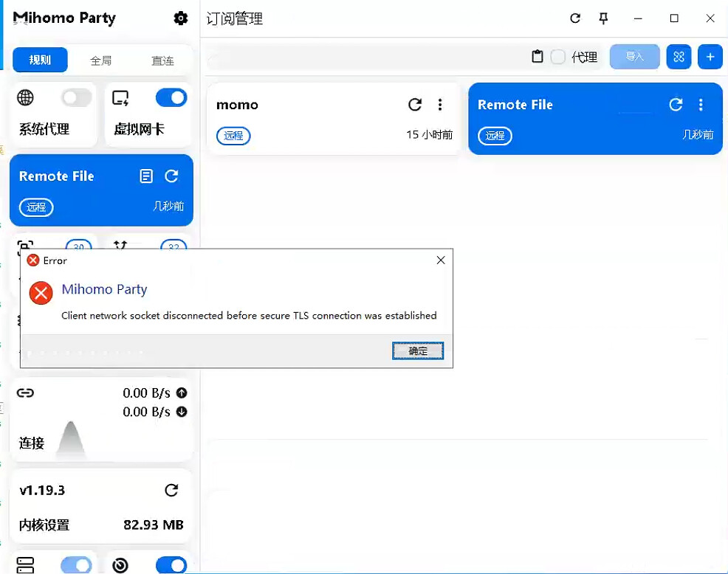This screenshot has width=728, height=574.
Task: Click 确定 in the error dialog
Action: click(418, 351)
